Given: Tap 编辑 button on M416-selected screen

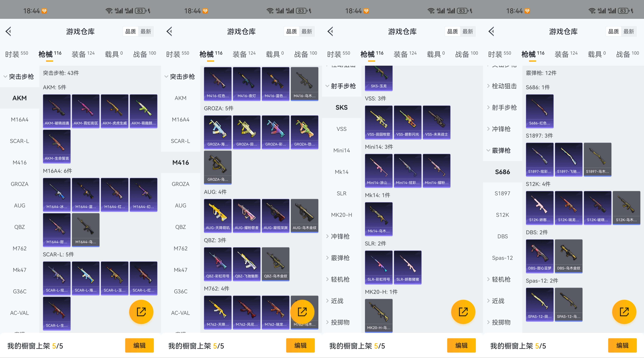Looking at the screenshot, I should (x=300, y=346).
